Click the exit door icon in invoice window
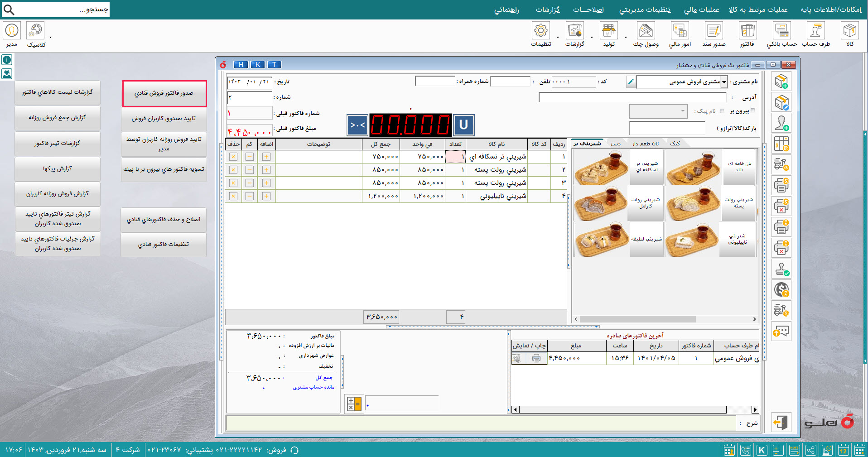Viewport: 868px width, 457px height. pos(781,422)
